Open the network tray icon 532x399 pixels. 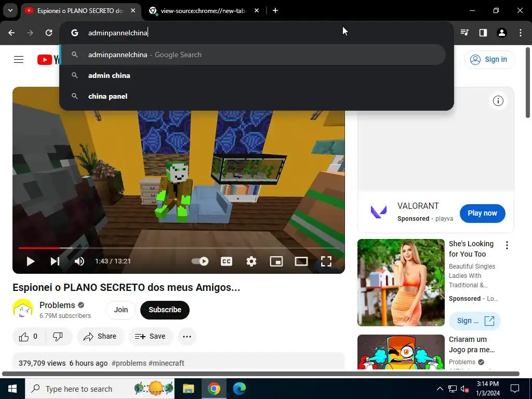(x=453, y=389)
